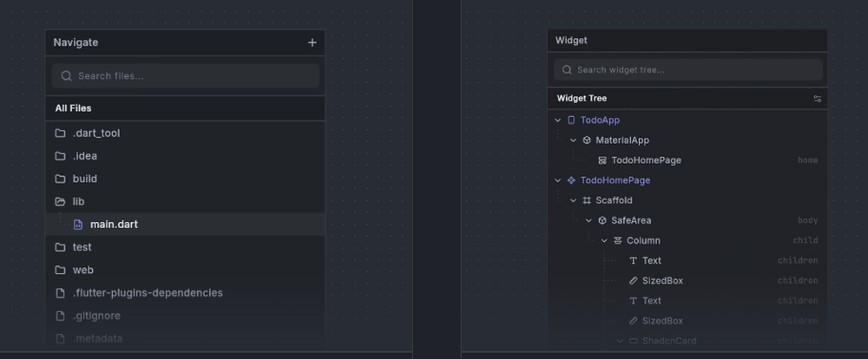Collapse the lib folder row
Screen dimensions: 868x359
pos(185,201)
